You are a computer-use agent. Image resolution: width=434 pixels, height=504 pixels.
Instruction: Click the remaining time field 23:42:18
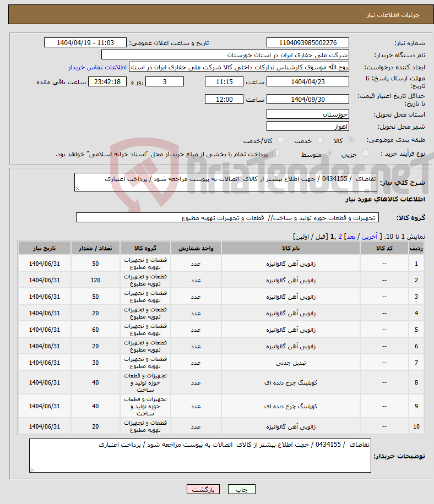pos(107,81)
